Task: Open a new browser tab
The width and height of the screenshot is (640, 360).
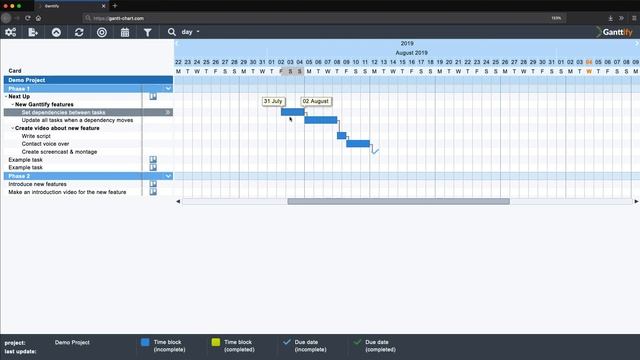Action: pyautogui.click(x=115, y=6)
